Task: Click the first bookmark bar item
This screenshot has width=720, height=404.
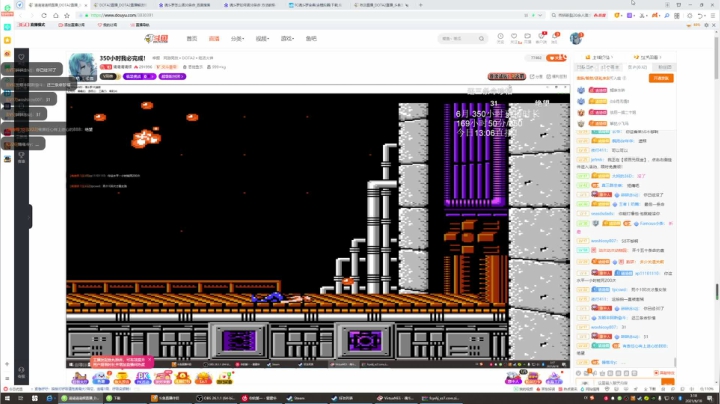Action: pyautogui.click(x=31, y=25)
